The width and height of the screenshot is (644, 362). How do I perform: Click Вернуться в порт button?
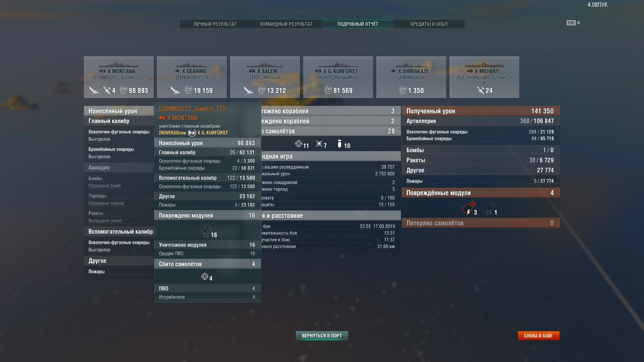click(x=322, y=336)
